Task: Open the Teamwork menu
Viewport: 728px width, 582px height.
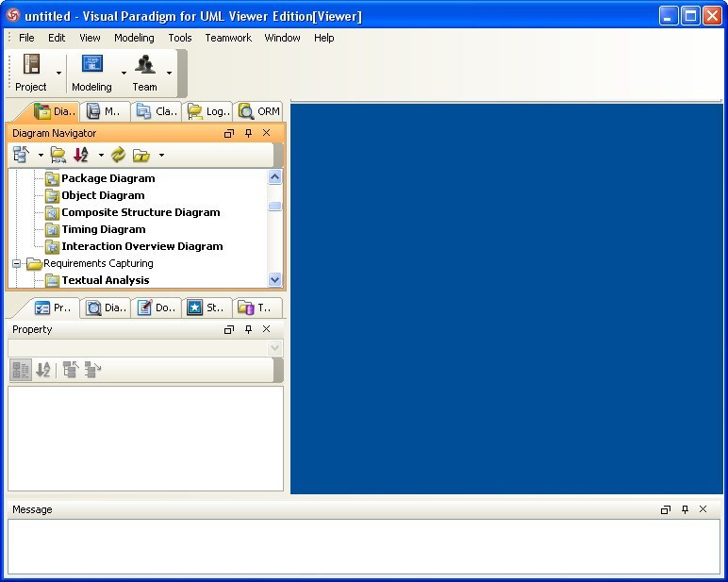Action: point(228,38)
